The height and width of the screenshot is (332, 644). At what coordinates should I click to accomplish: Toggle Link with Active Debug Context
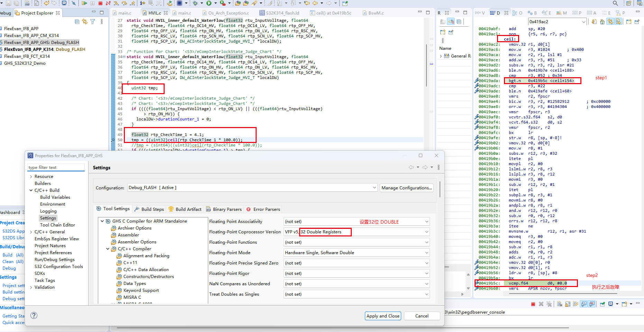click(x=610, y=22)
